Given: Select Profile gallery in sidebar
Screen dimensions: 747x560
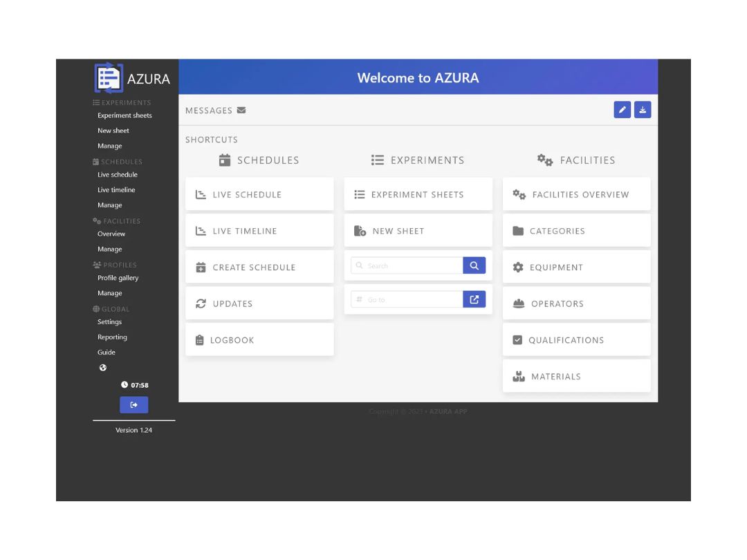Looking at the screenshot, I should 118,278.
